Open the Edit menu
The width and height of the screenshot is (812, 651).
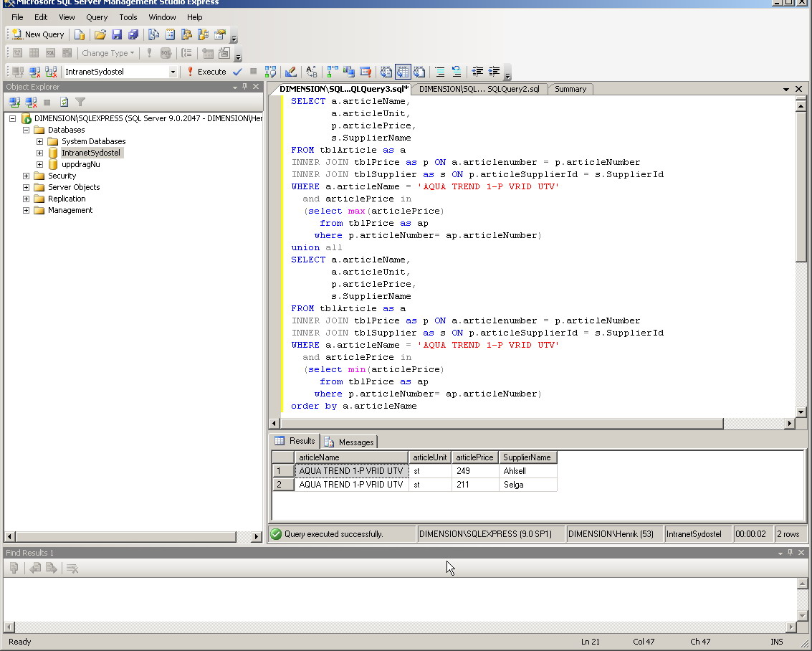[41, 17]
